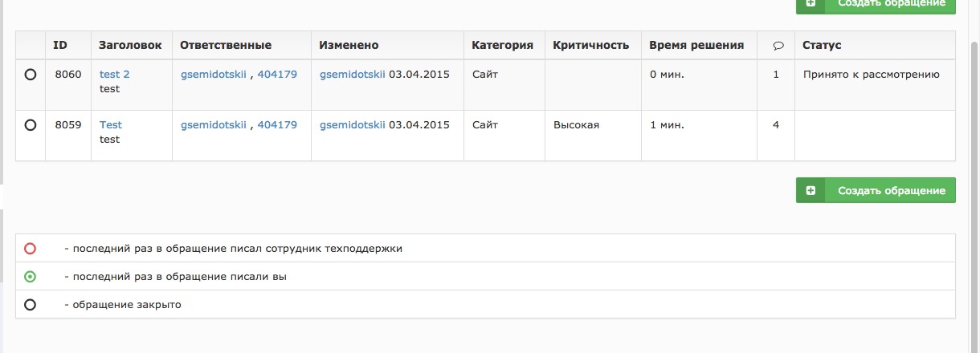Viewport: 980px width, 353px height.
Task: Open ticket titled "Test" with ID 8059
Action: point(111,125)
